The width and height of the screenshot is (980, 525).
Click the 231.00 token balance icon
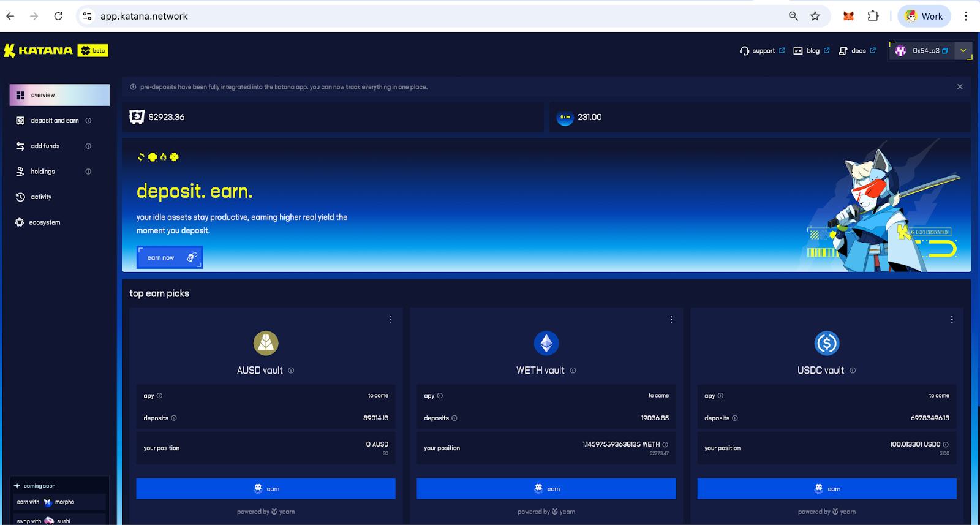[565, 117]
